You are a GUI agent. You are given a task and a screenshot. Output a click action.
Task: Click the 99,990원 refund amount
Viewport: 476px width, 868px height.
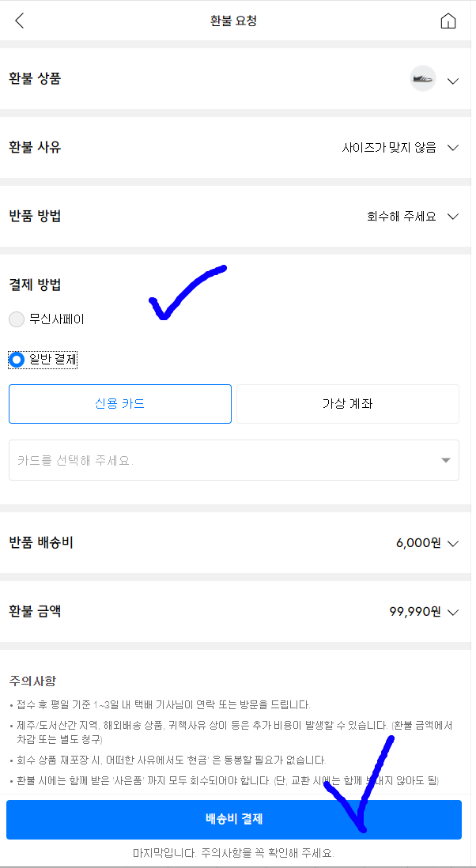[x=414, y=612]
